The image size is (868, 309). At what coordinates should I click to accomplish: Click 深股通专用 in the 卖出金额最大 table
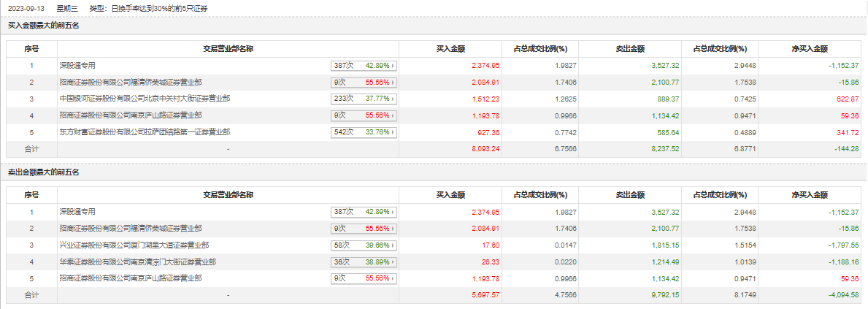(x=77, y=211)
